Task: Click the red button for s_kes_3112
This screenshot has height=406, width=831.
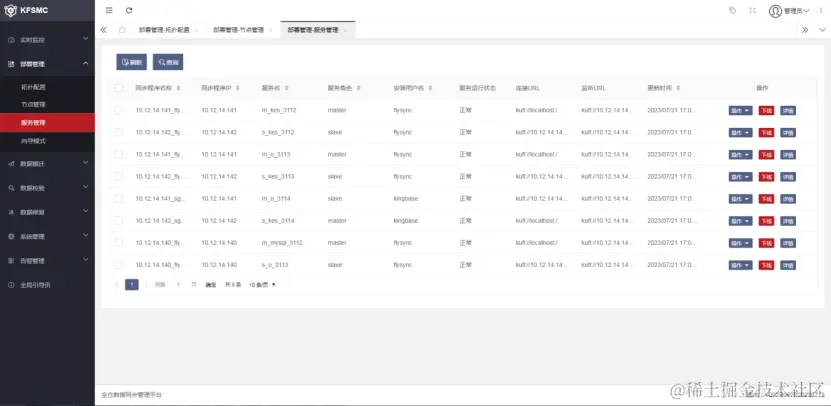Action: point(766,133)
